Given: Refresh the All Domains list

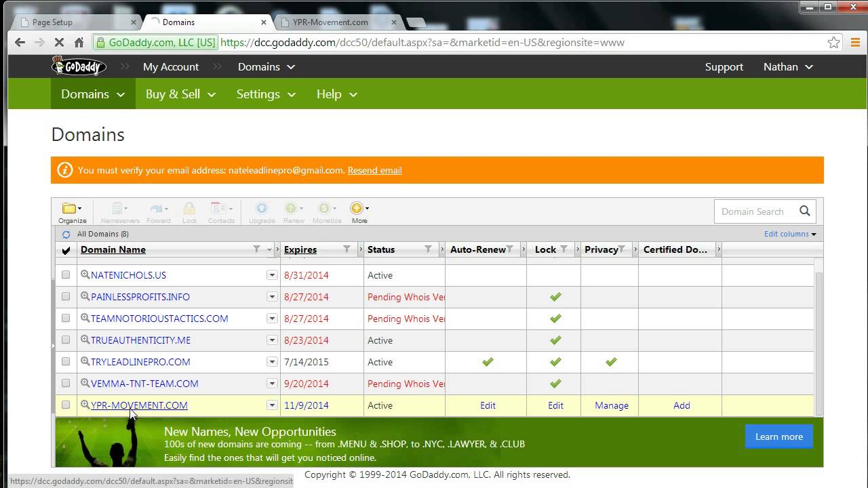Looking at the screenshot, I should (66, 235).
